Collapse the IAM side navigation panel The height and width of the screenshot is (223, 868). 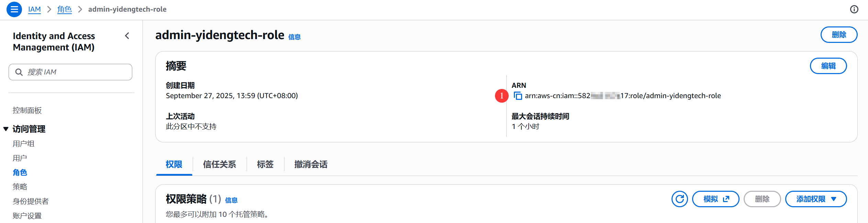pos(127,36)
